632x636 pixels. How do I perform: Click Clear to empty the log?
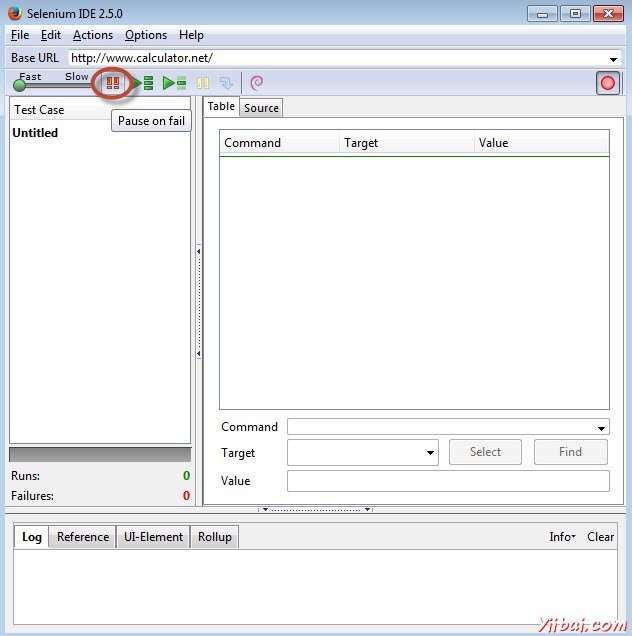point(600,537)
